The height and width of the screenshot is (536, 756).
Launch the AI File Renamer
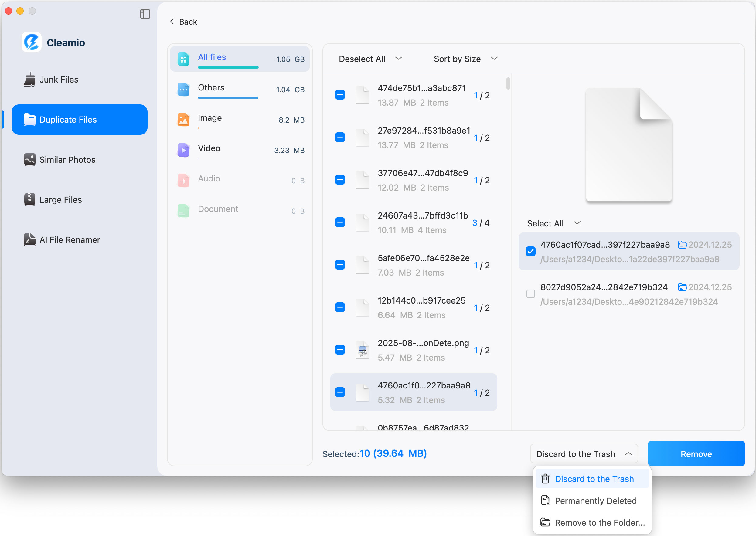69,239
